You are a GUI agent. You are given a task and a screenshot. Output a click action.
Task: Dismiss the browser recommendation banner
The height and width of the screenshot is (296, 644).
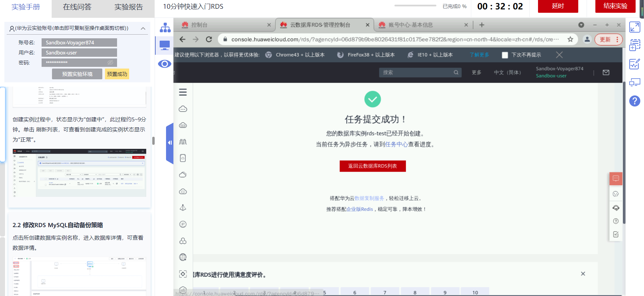pyautogui.click(x=559, y=55)
